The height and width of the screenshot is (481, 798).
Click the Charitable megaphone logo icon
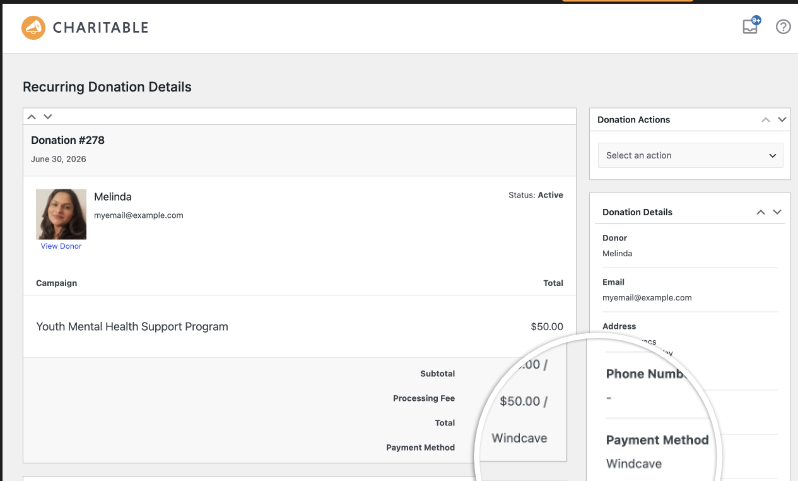tap(33, 27)
